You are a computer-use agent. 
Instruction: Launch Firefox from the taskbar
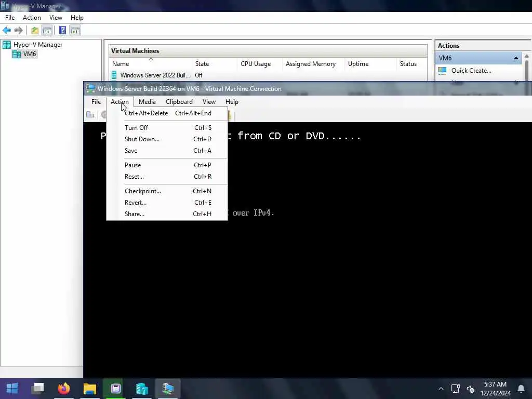click(64, 389)
